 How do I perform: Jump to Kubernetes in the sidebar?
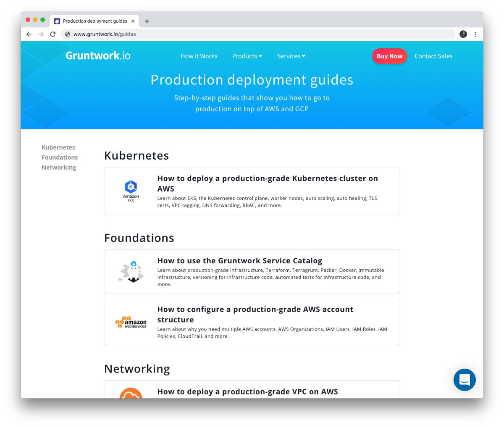[x=58, y=147]
